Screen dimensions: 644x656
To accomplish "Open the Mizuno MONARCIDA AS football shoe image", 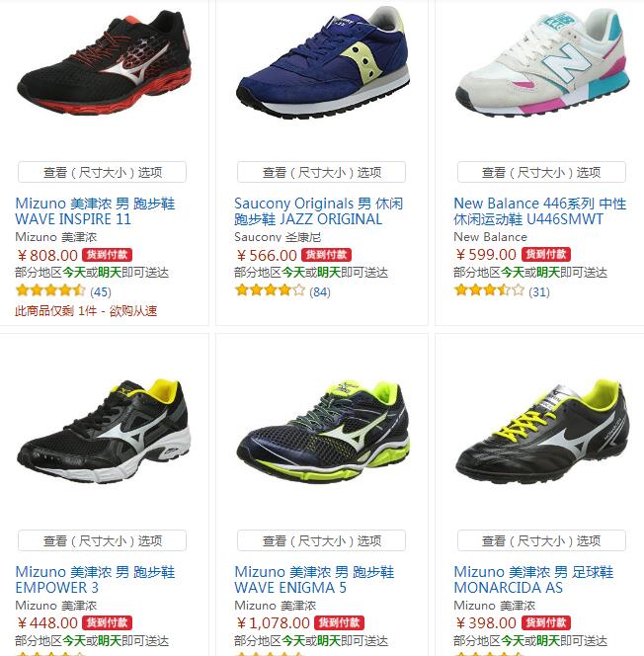I will coord(542,432).
